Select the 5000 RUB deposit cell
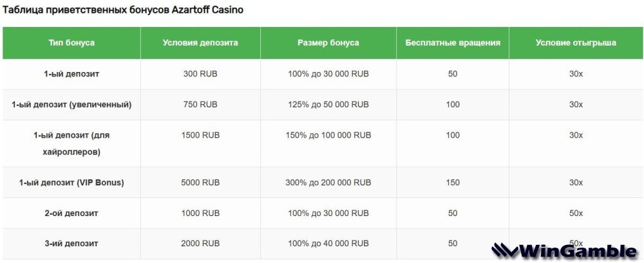The image size is (644, 263). tap(200, 183)
